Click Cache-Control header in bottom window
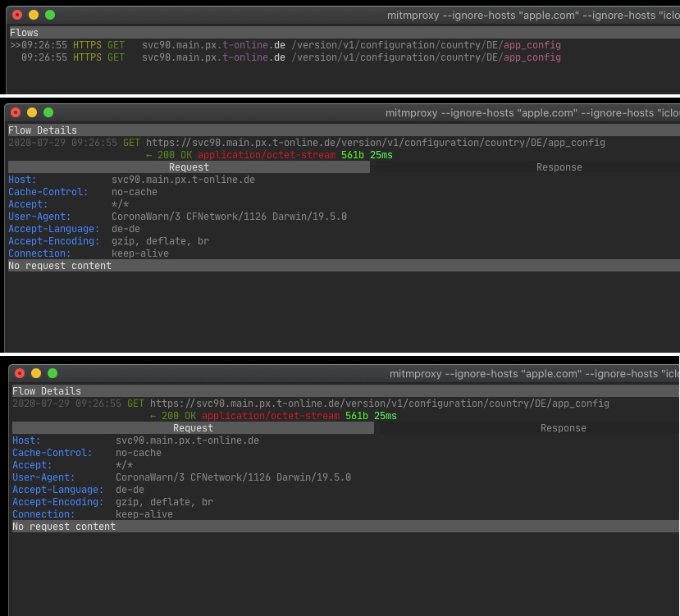The image size is (680, 616). pyautogui.click(x=52, y=453)
